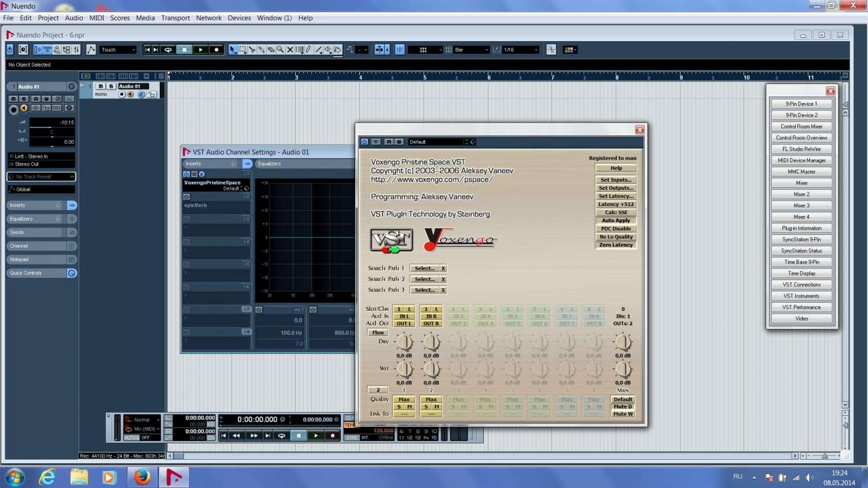Start playback from the transport panel
This screenshot has height=488, width=868.
(315, 435)
